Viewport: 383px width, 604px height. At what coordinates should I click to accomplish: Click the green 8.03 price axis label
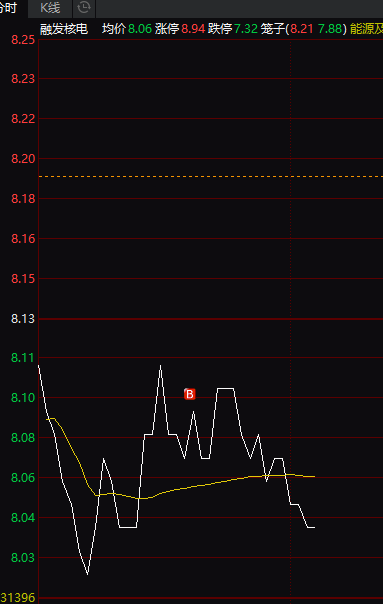pos(23,557)
